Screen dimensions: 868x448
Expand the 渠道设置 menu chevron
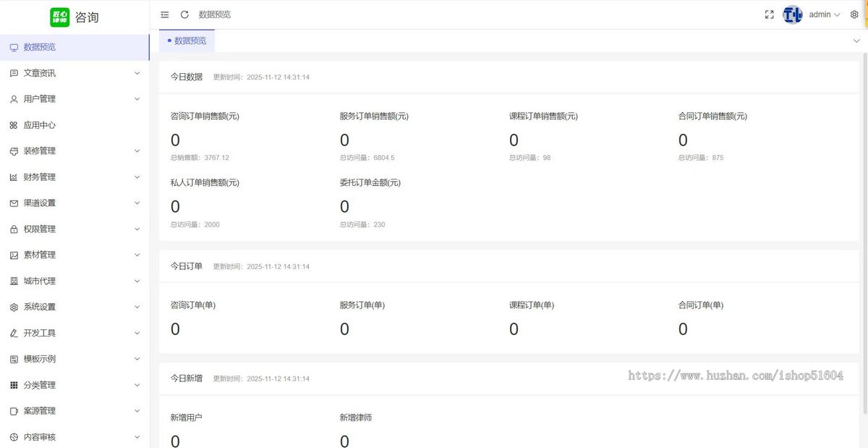pyautogui.click(x=137, y=203)
